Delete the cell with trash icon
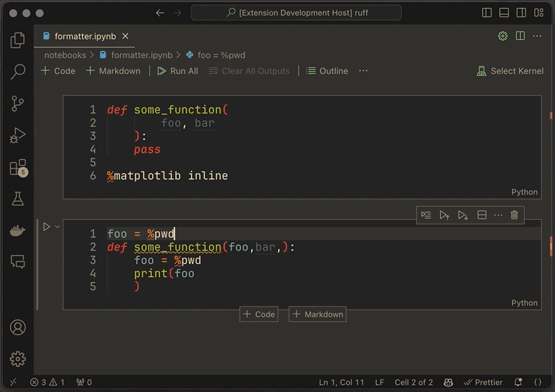 point(514,215)
